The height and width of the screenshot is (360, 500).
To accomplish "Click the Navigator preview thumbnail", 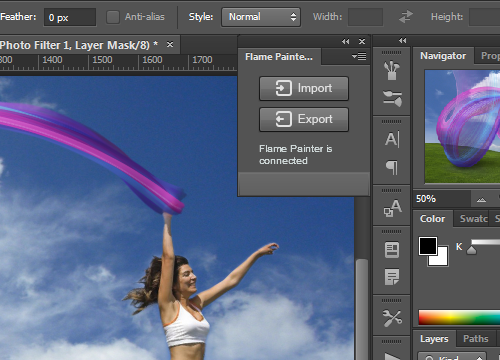I will [x=462, y=126].
